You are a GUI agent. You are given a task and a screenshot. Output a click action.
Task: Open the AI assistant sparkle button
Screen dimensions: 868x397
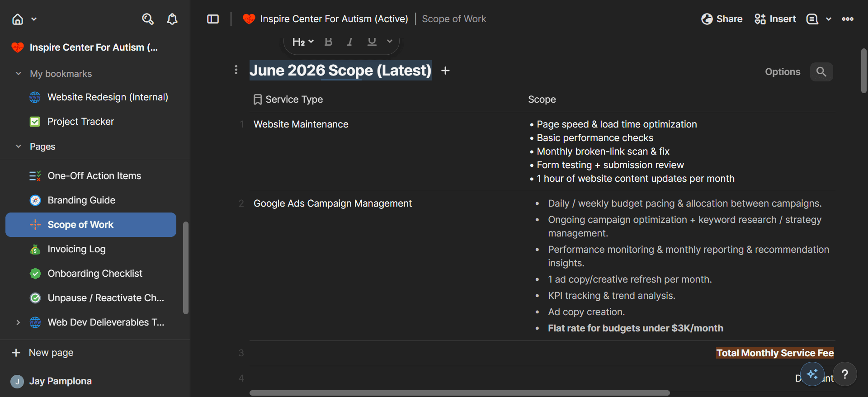click(x=812, y=374)
